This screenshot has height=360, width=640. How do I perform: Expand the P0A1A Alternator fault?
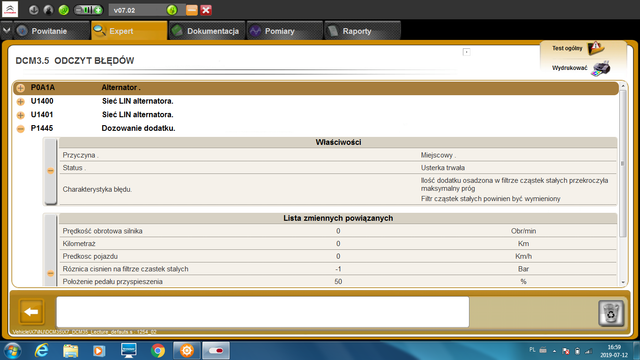21,88
